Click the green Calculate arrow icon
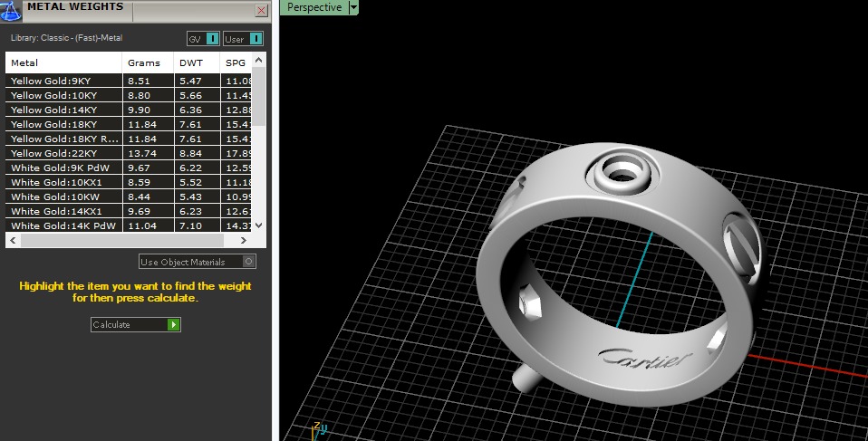The image size is (868, 441). point(173,324)
